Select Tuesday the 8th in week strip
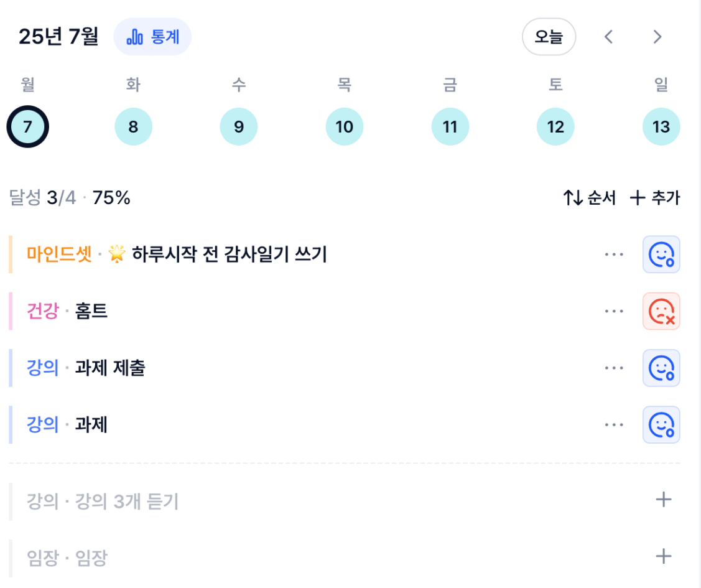Screen dimensions: 701x588 (133, 126)
